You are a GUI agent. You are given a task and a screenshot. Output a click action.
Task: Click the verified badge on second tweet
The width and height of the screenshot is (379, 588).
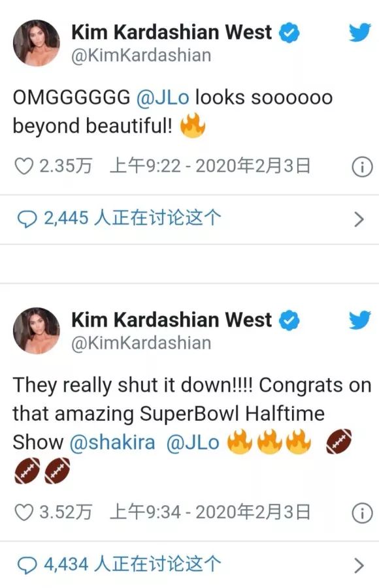(289, 320)
